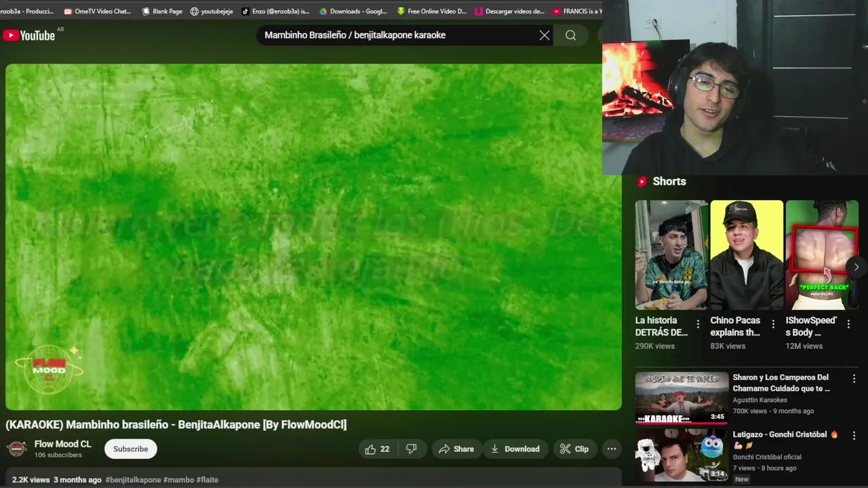Screen dimensions: 868x488
Task: Click the Flow Mood CL watermark in video
Action: (x=49, y=369)
